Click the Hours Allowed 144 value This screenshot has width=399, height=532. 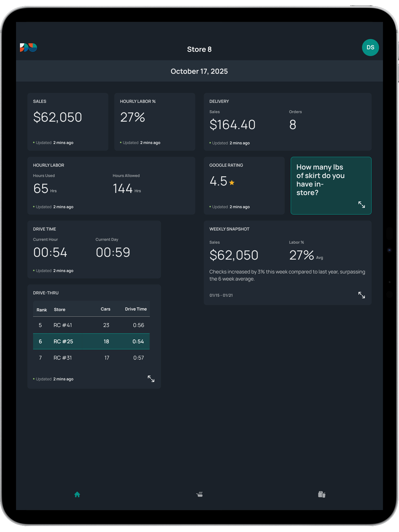tap(123, 188)
